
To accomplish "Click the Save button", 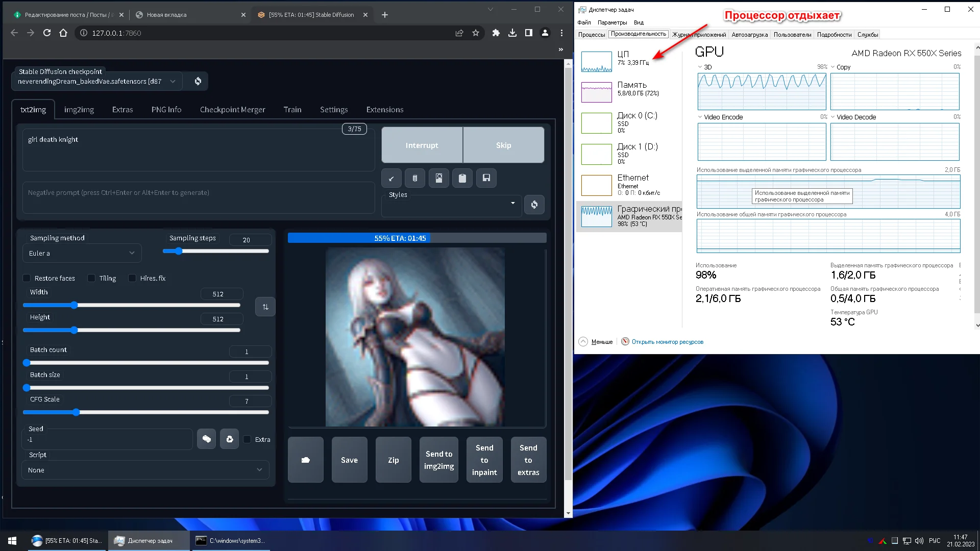I will click(x=350, y=460).
